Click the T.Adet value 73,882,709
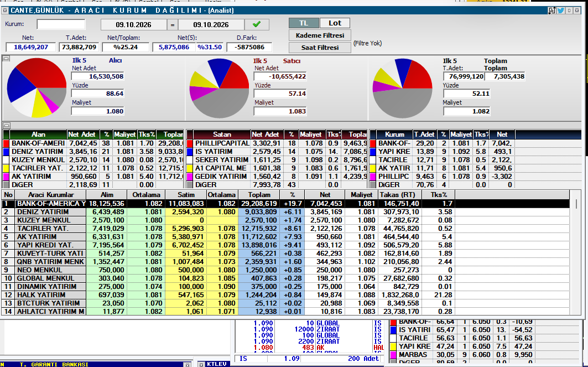This screenshot has height=367, width=588. (x=79, y=47)
